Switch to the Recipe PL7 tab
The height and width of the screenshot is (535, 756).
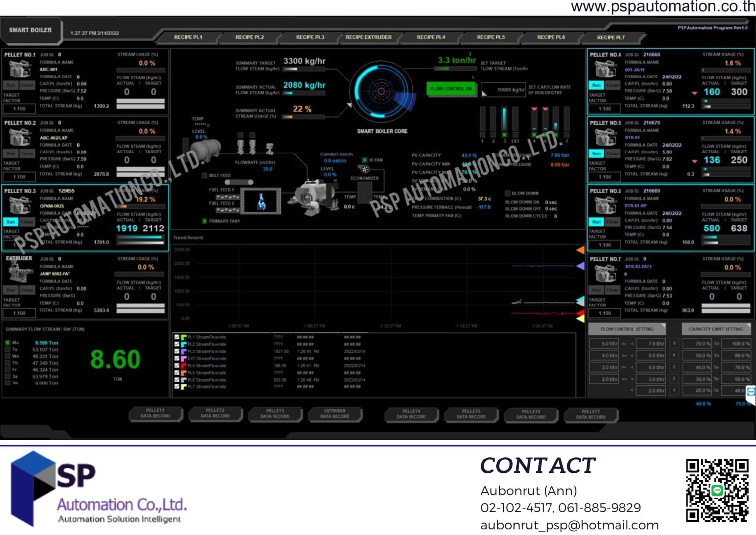611,37
